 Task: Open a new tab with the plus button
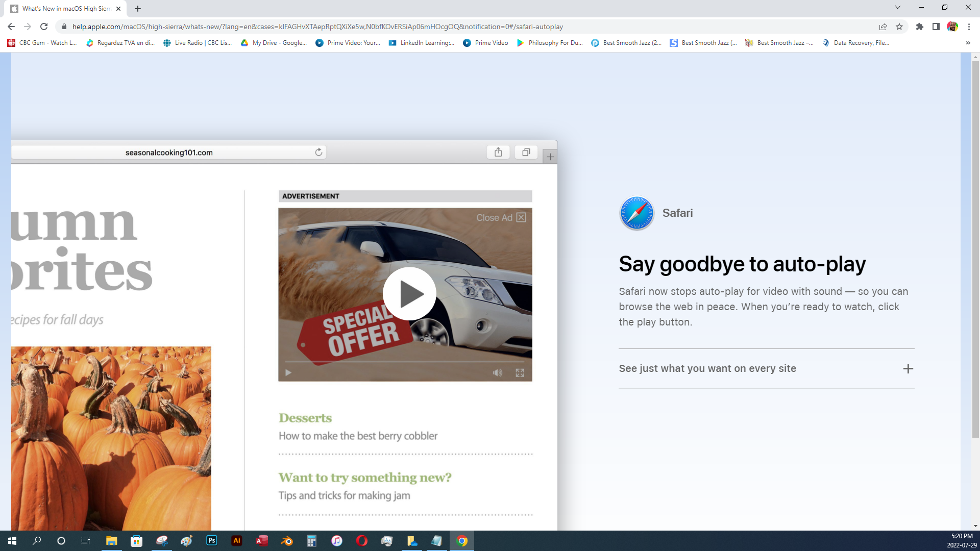(138, 9)
